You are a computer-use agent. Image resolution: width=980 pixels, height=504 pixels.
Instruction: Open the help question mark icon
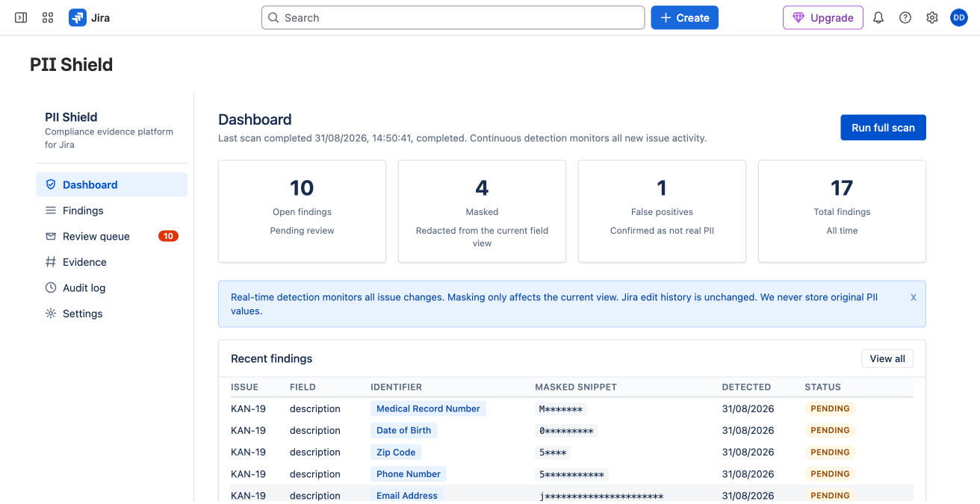tap(905, 17)
